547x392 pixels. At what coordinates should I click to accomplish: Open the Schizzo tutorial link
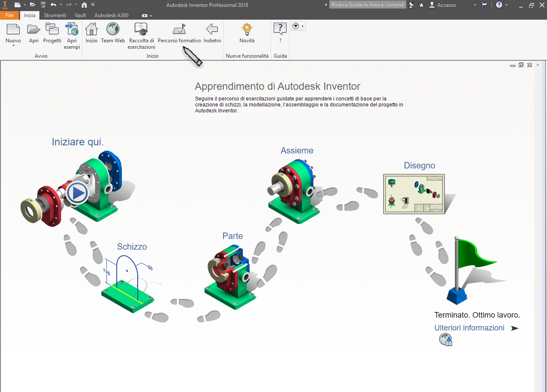coord(132,247)
